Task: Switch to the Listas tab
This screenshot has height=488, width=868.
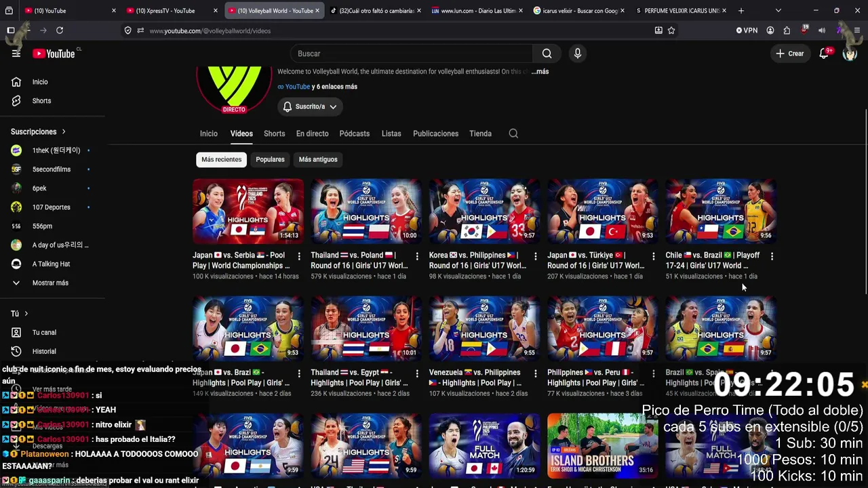Action: [x=391, y=134]
